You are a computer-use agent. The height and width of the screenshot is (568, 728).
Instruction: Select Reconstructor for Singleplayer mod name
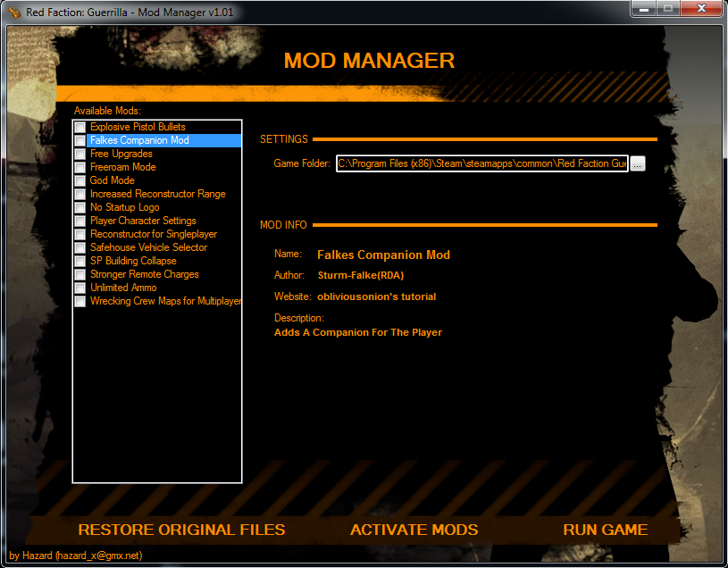click(154, 234)
